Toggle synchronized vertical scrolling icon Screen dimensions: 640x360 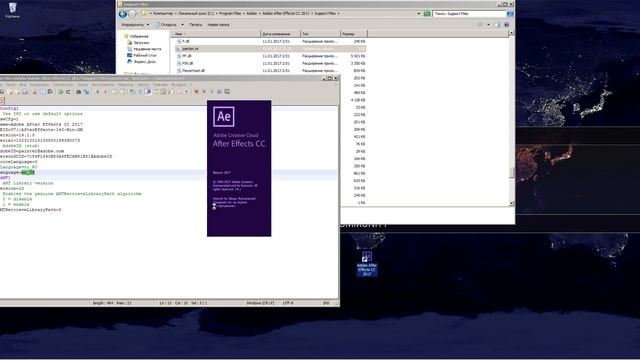tap(114, 92)
